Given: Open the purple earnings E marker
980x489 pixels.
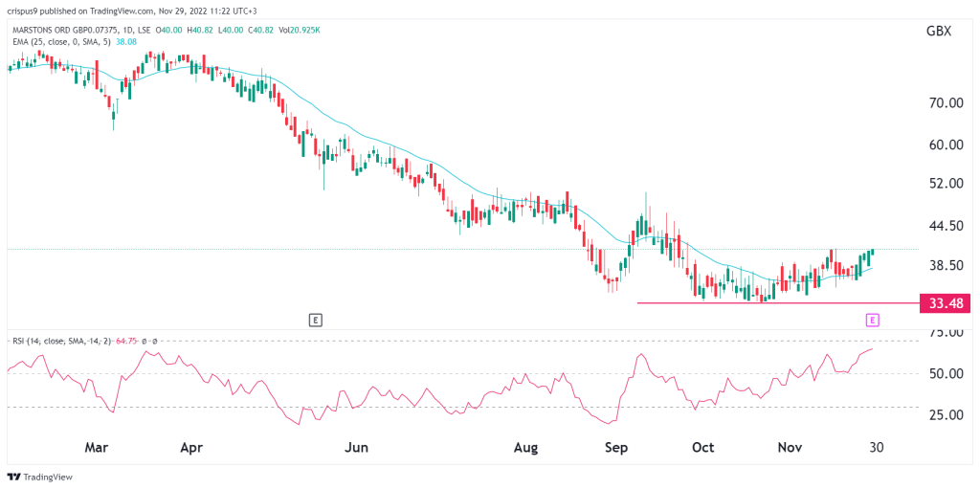Looking at the screenshot, I should click(873, 321).
